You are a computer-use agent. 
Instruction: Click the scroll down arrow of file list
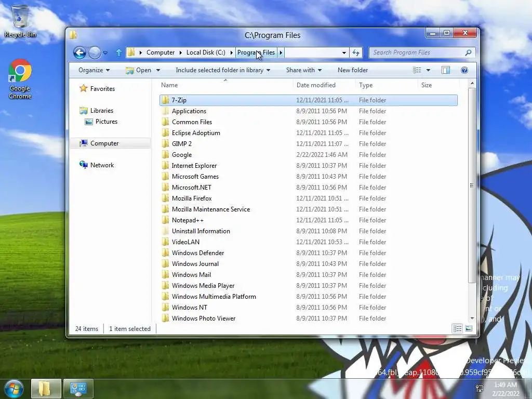click(472, 318)
